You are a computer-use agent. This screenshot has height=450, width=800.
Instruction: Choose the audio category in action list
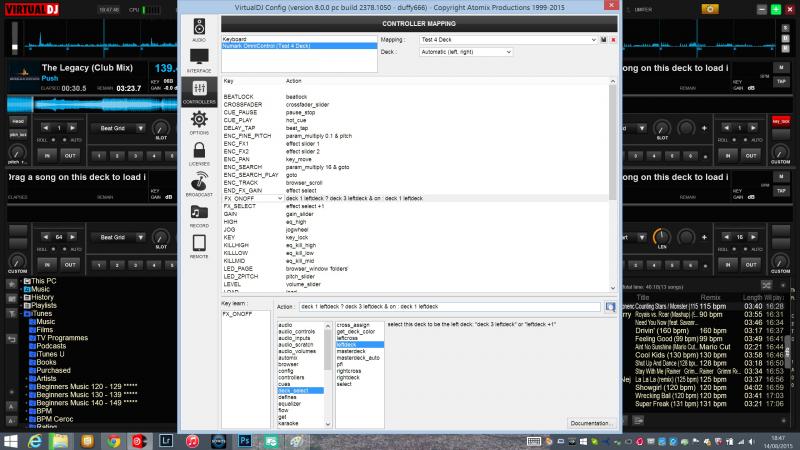tap(301, 325)
